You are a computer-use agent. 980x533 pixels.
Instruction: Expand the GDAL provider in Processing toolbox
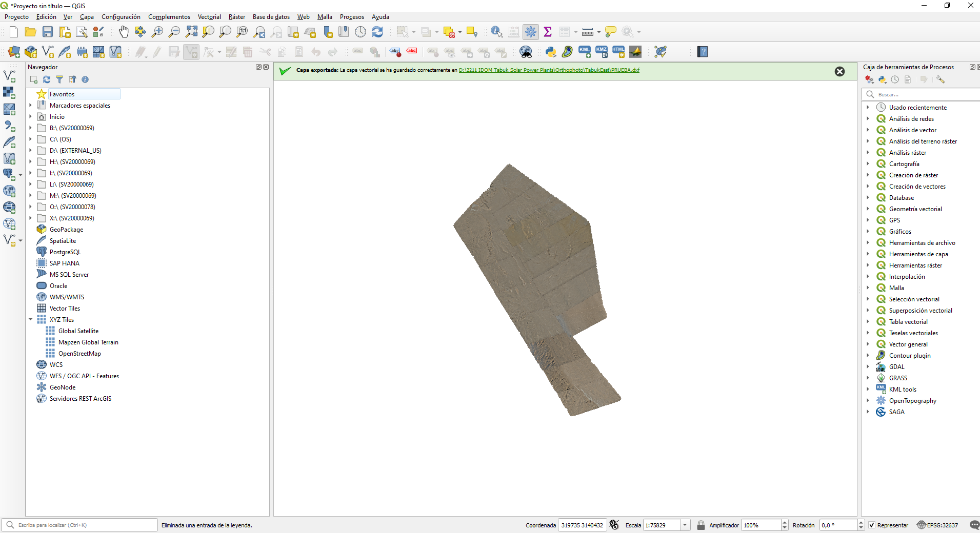(868, 366)
